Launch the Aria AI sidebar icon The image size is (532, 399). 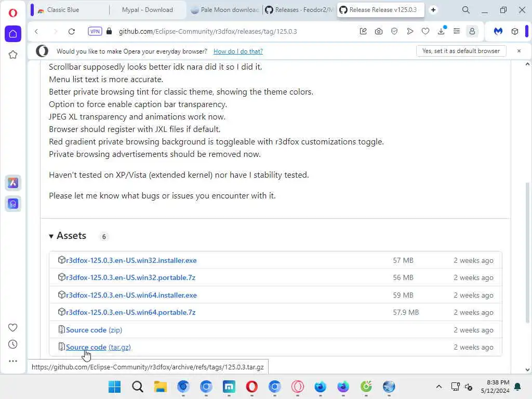[x=13, y=183]
